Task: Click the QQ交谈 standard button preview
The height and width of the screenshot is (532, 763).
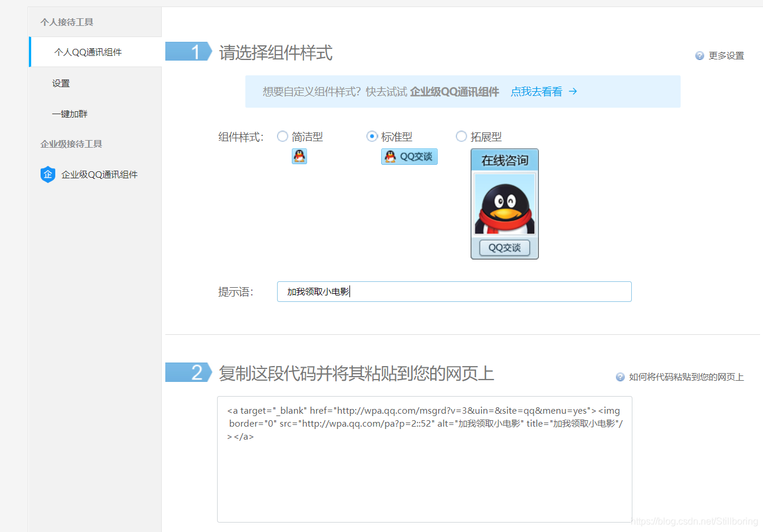Action: (409, 157)
